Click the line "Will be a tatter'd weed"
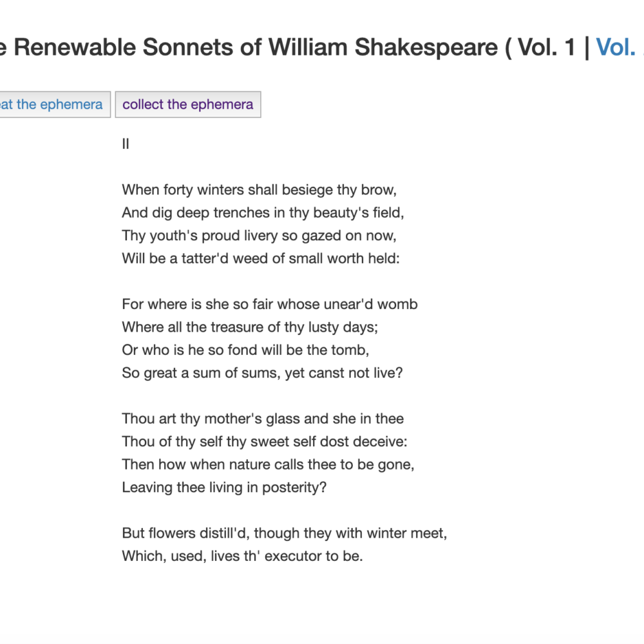 point(260,259)
